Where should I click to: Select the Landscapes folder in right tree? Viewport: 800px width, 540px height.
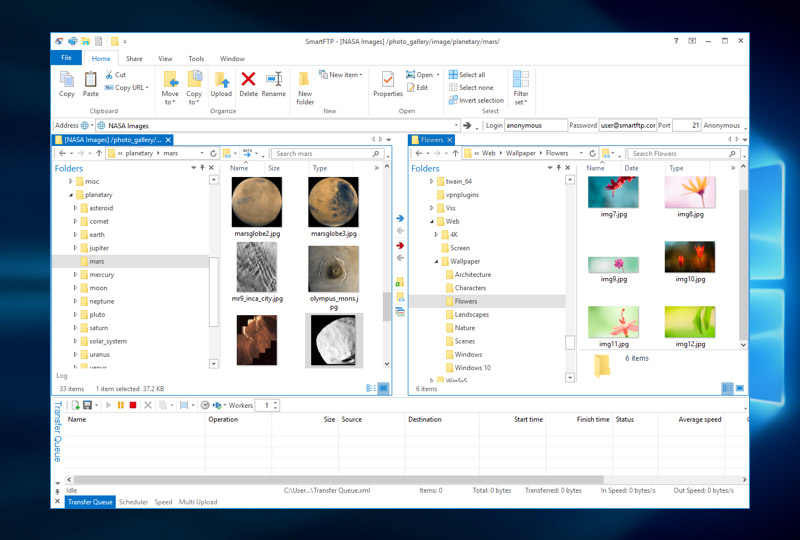471,315
